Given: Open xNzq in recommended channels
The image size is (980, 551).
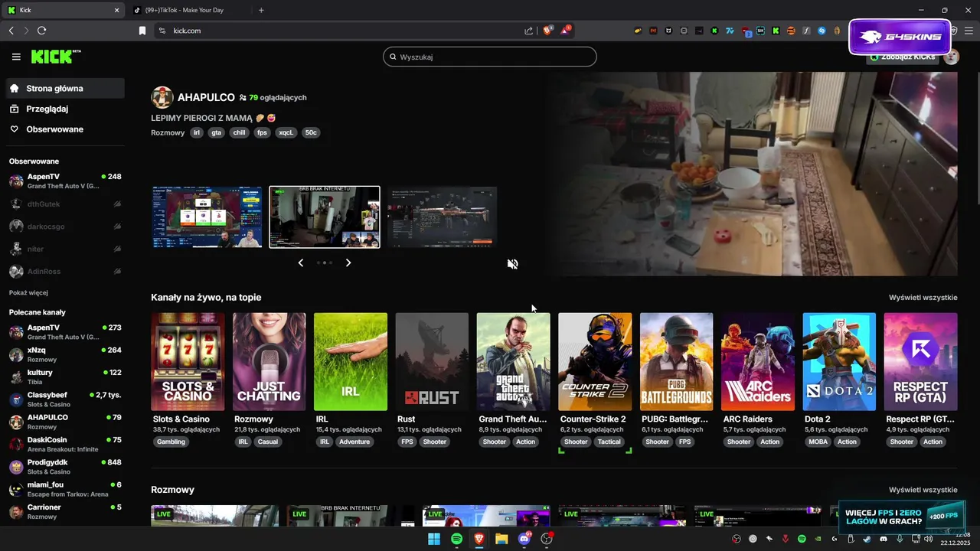Looking at the screenshot, I should pyautogui.click(x=65, y=354).
